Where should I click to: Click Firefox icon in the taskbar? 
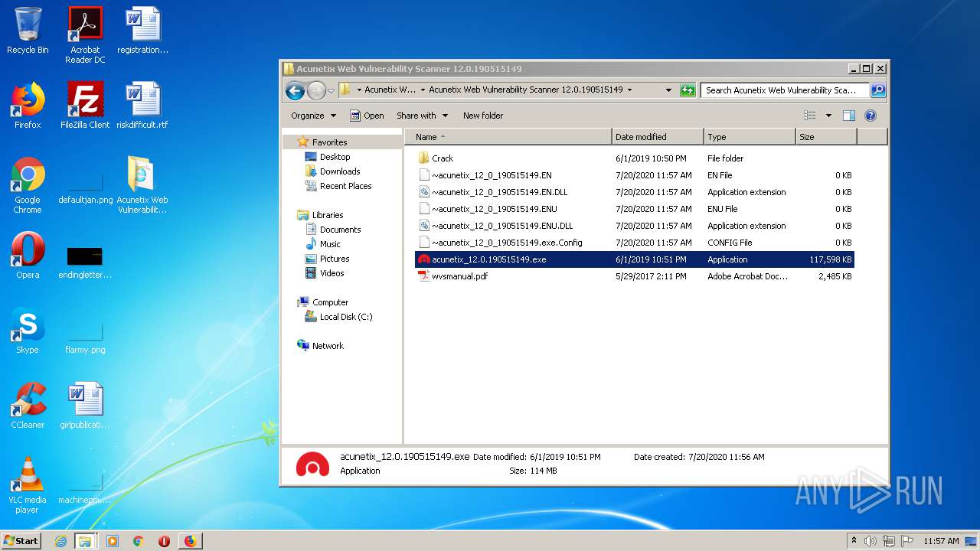(190, 541)
